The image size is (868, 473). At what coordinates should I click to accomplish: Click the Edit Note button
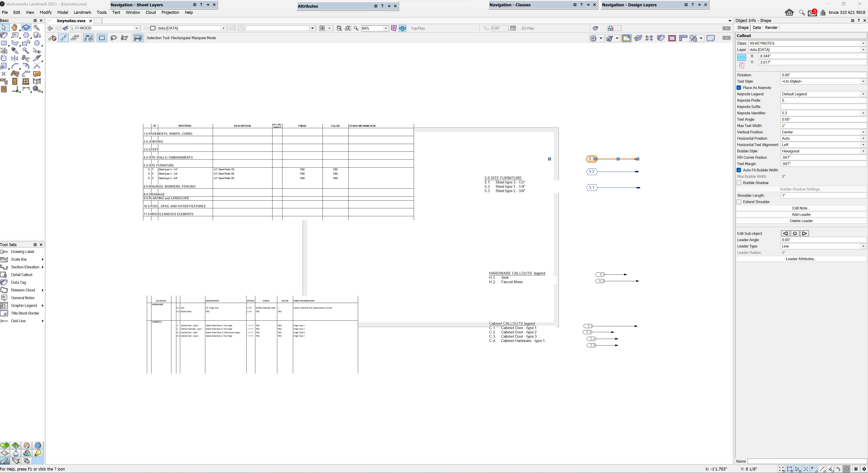pos(801,208)
